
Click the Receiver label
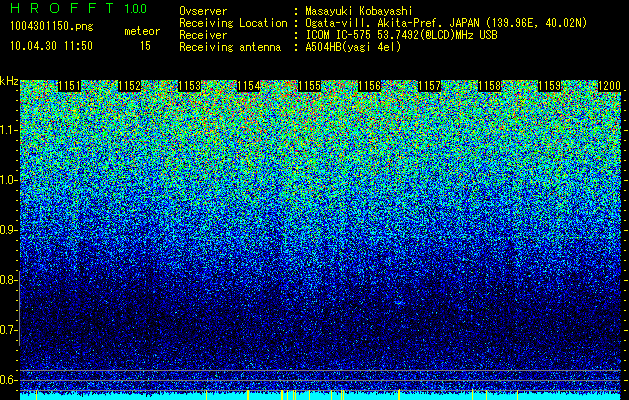203,35
